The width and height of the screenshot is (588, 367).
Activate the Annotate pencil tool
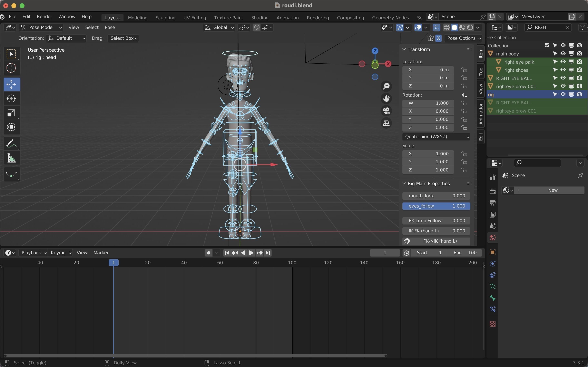pyautogui.click(x=11, y=144)
